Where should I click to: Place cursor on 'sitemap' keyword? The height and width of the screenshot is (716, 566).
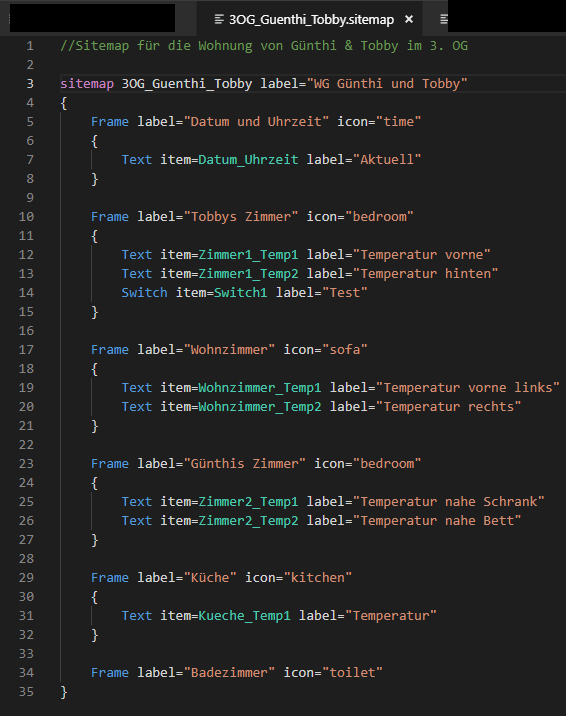87,84
